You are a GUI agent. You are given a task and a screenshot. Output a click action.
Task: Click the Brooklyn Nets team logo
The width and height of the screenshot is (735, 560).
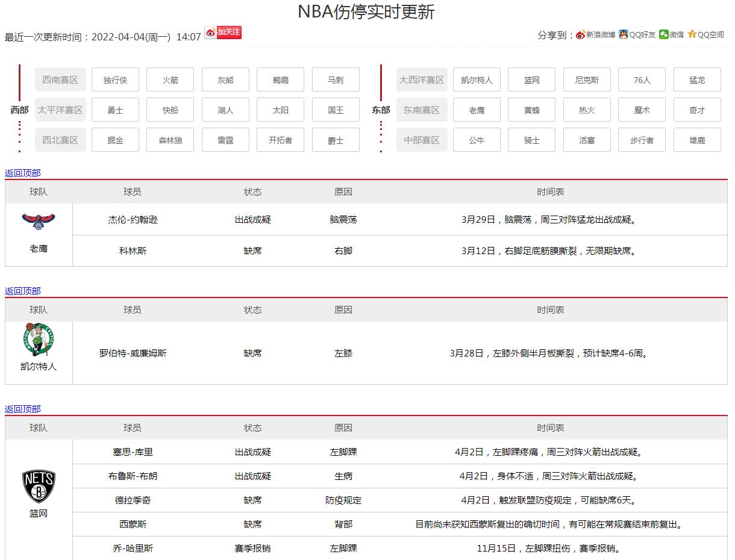click(x=39, y=487)
